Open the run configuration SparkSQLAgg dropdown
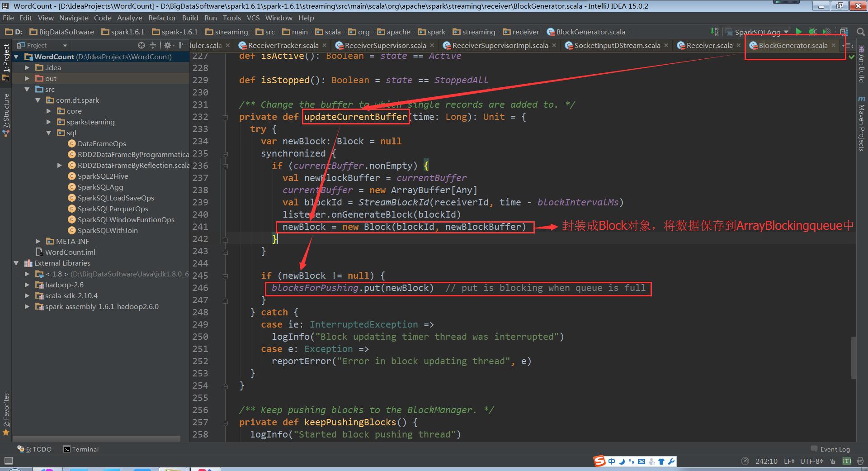Viewport: 868px width, 471px height. tap(757, 32)
